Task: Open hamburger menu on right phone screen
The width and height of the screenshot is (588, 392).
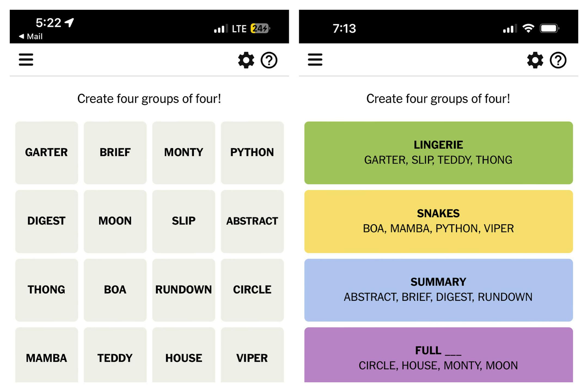Action: coord(315,60)
